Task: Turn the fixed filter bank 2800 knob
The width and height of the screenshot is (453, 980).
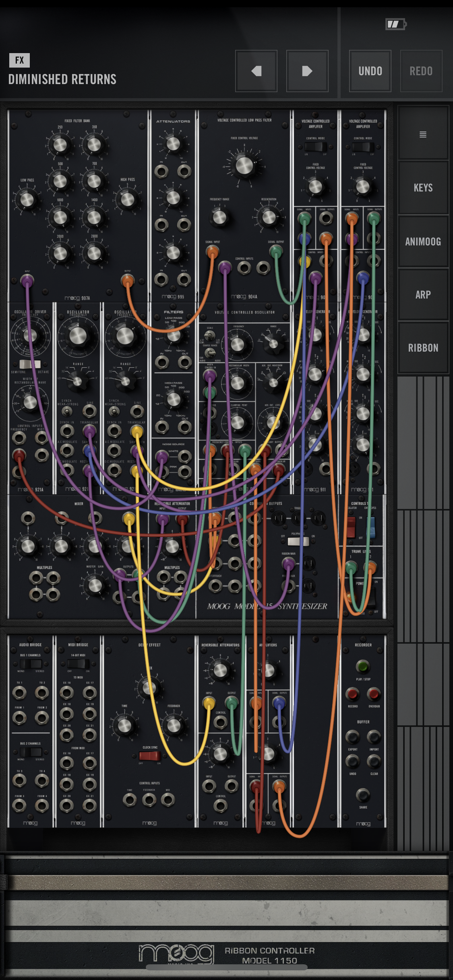Action: click(94, 253)
